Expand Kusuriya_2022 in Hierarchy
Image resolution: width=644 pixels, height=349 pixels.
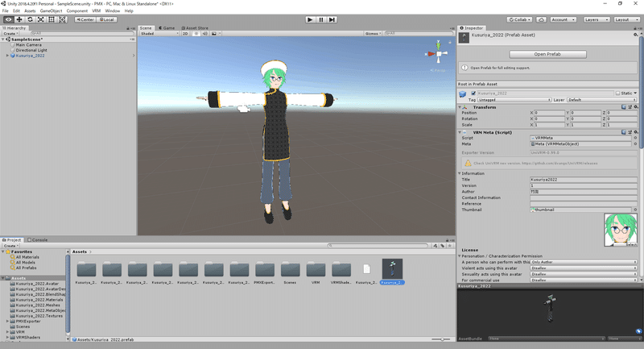coord(7,56)
